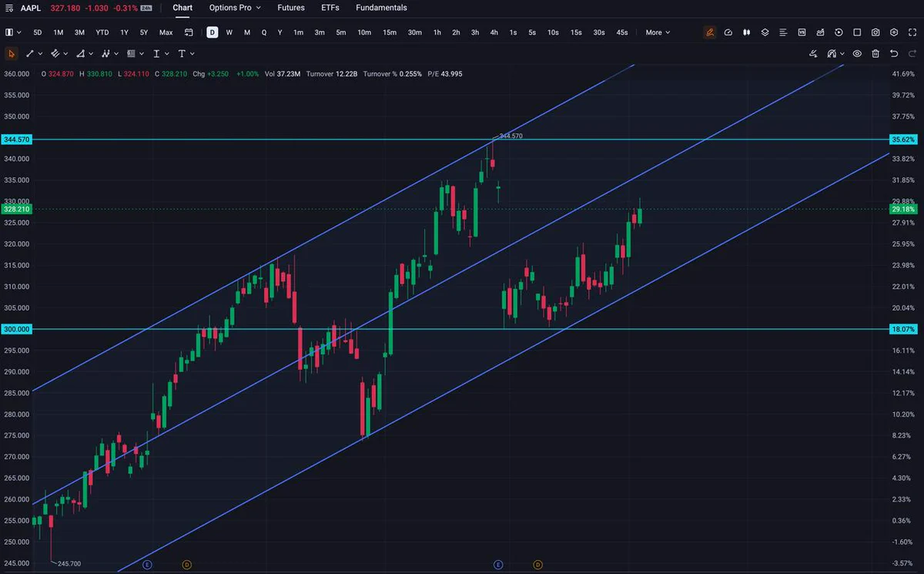Set range to 5D

point(37,32)
